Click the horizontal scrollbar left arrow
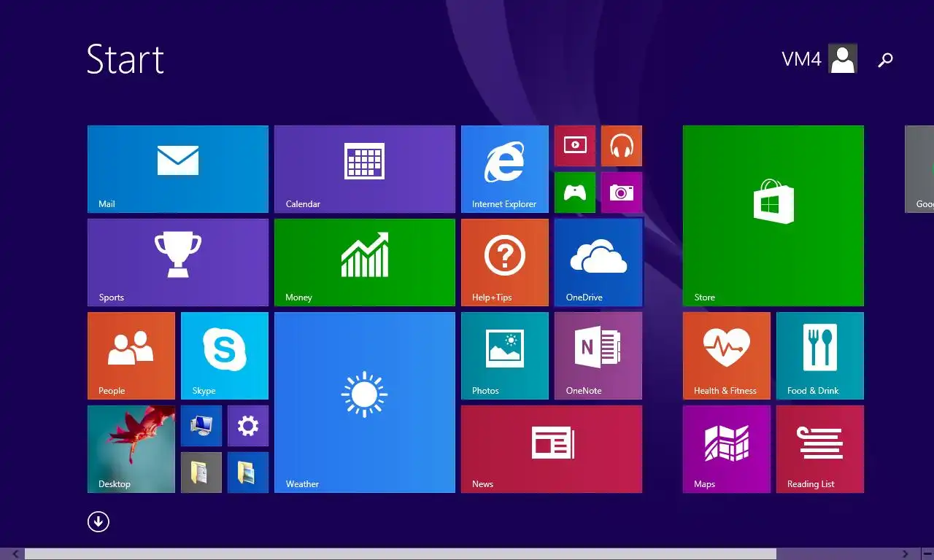The width and height of the screenshot is (934, 560). tap(16, 554)
